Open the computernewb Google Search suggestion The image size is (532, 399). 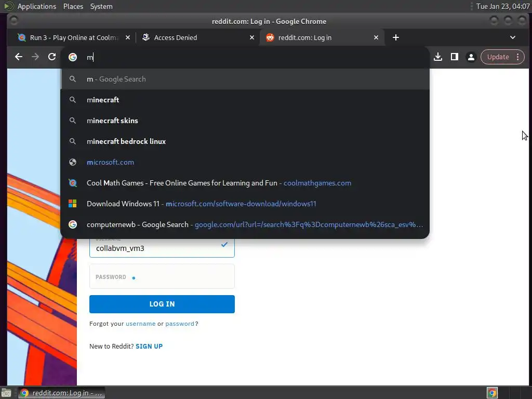point(245,224)
